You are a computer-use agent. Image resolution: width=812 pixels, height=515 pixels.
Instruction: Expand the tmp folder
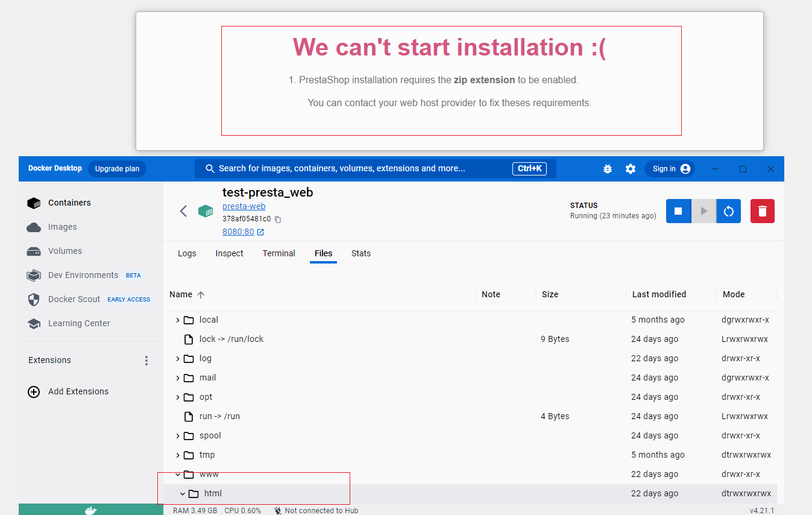click(178, 455)
